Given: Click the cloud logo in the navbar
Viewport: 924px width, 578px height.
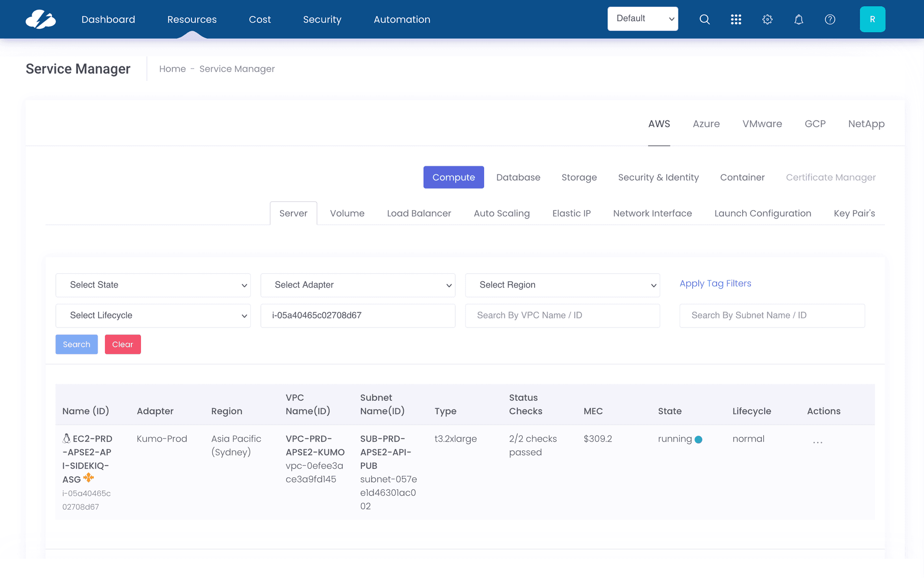Looking at the screenshot, I should (40, 19).
